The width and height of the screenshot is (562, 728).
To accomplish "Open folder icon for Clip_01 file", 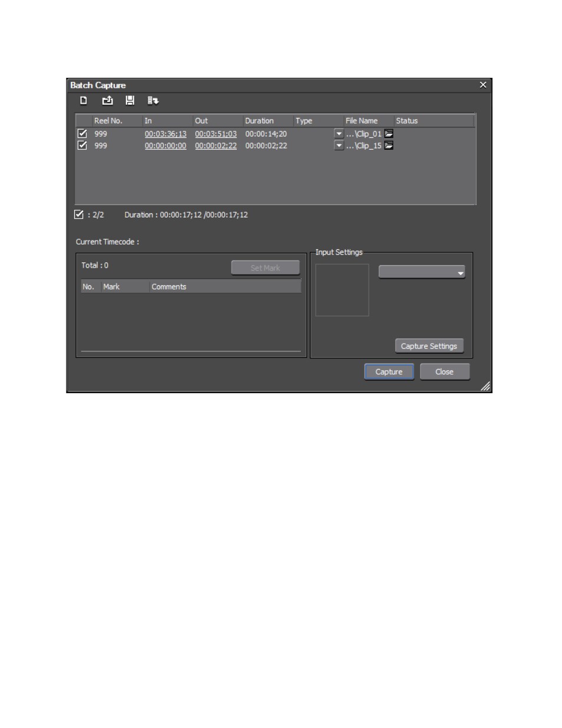I will tap(389, 134).
